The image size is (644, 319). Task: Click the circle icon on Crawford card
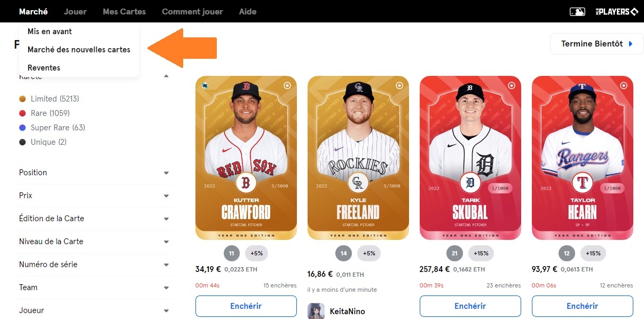click(x=287, y=85)
